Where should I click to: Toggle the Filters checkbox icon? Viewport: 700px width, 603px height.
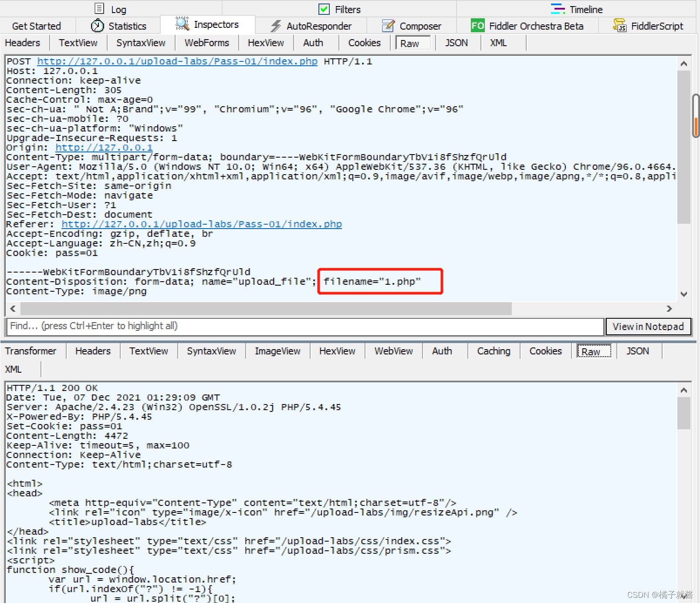pos(324,9)
